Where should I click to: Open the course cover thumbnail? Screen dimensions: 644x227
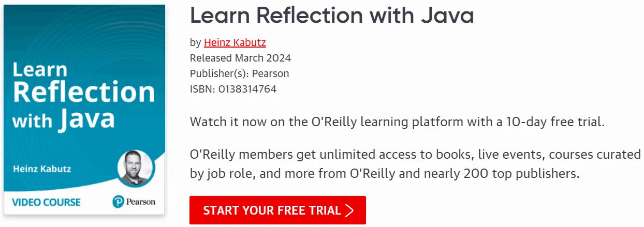pos(84,110)
